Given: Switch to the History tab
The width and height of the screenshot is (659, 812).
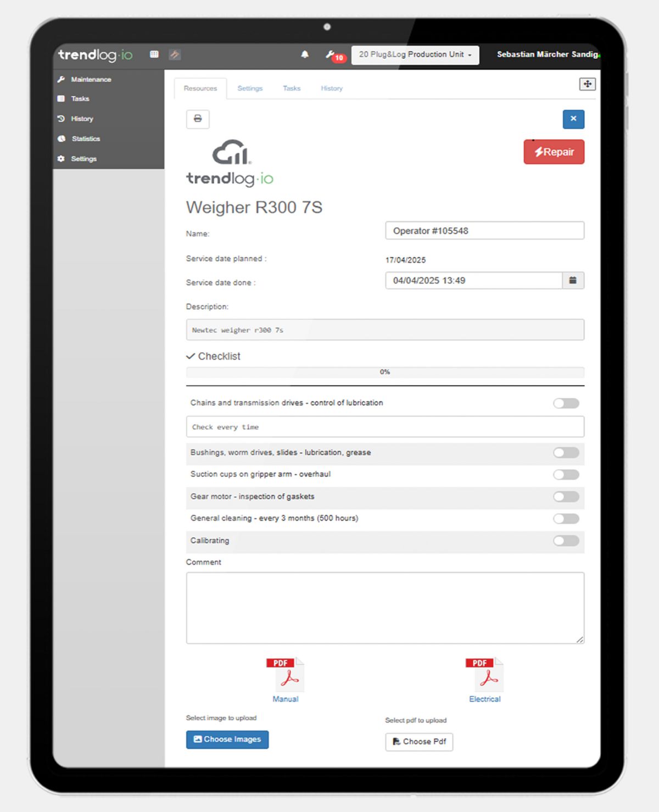Looking at the screenshot, I should tap(332, 88).
